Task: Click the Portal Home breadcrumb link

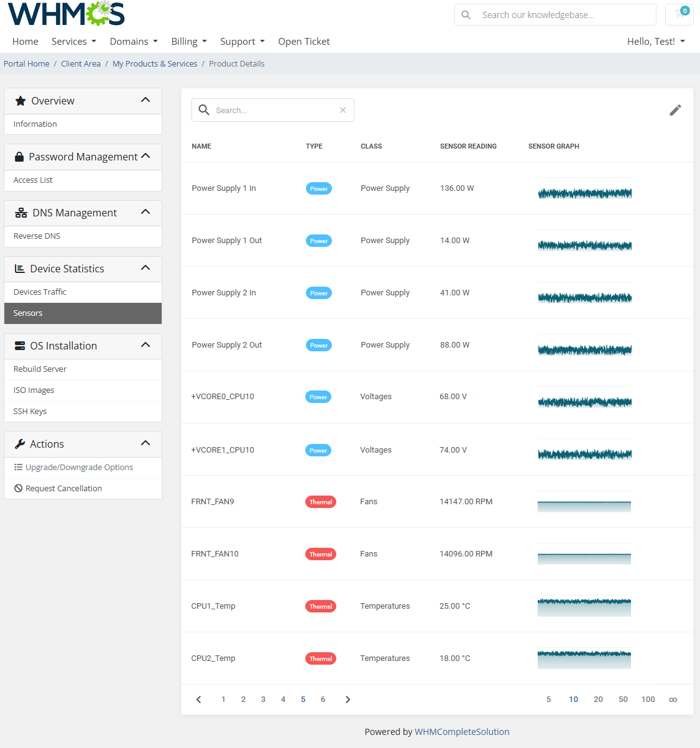Action: click(x=27, y=64)
